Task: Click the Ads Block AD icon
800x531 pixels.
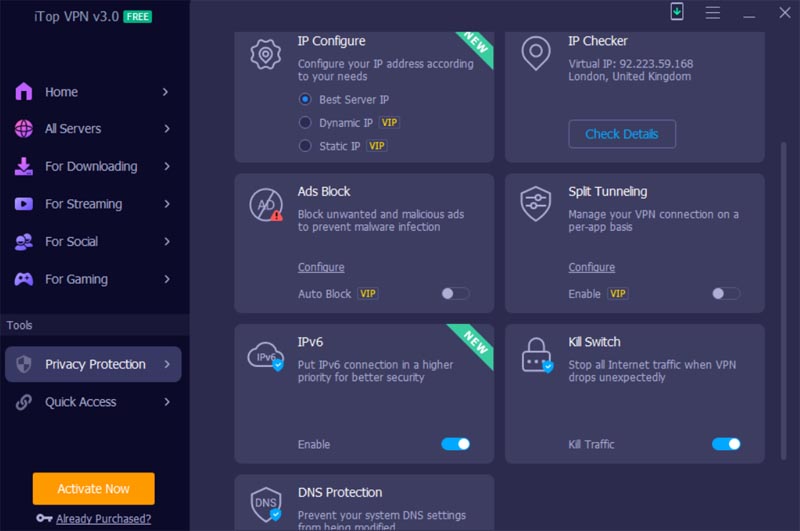Action: [266, 205]
